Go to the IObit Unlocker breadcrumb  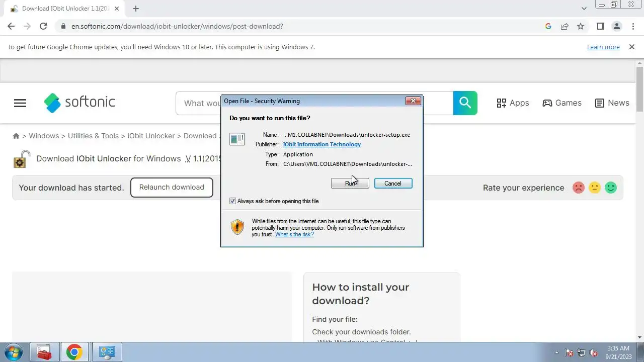click(x=151, y=136)
